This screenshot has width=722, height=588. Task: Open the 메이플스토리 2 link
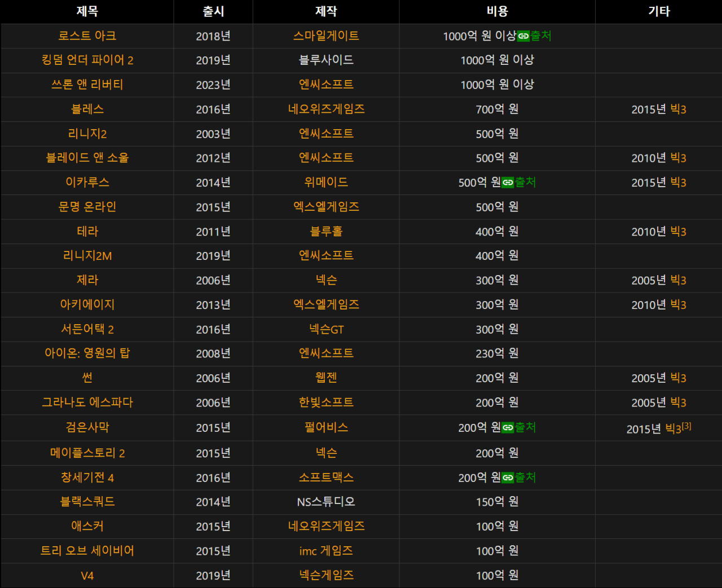coord(87,453)
